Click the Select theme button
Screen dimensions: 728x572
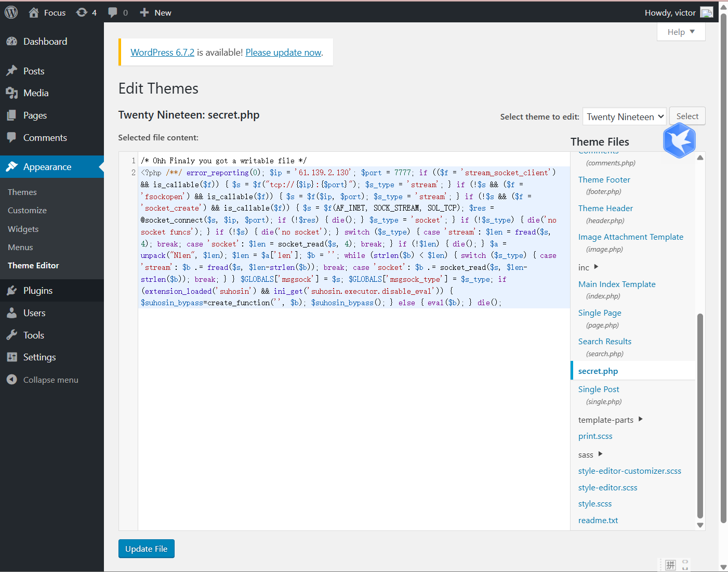[687, 116]
